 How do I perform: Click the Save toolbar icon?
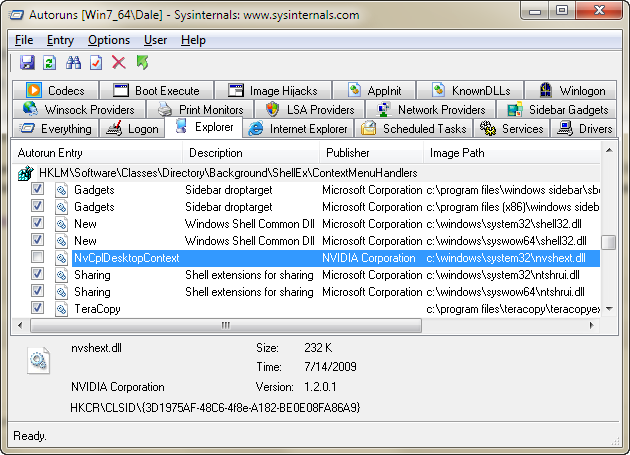point(27,63)
